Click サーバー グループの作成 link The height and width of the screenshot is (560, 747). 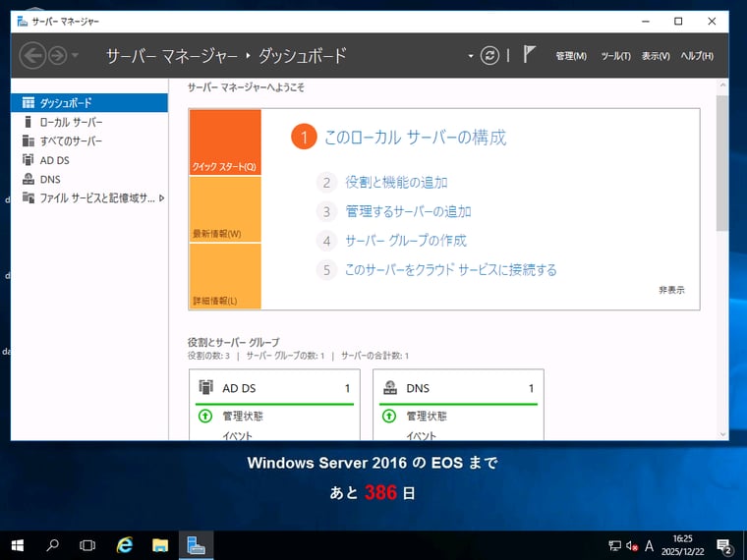[x=406, y=241]
